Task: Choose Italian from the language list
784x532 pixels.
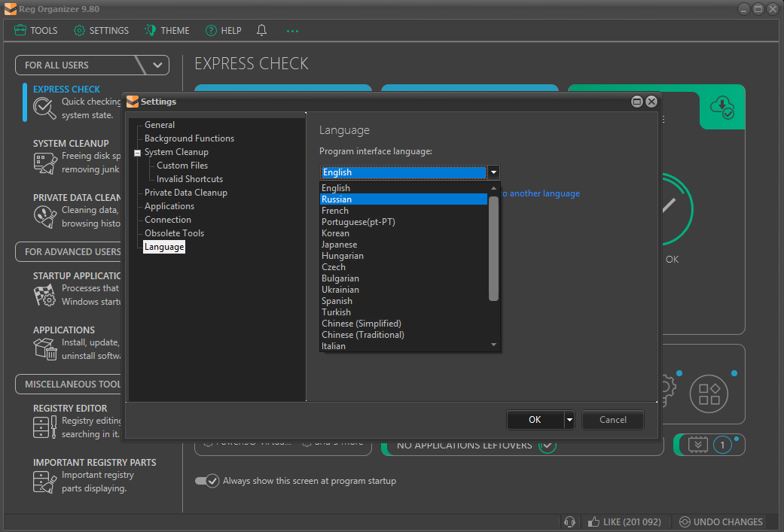Action: point(404,346)
